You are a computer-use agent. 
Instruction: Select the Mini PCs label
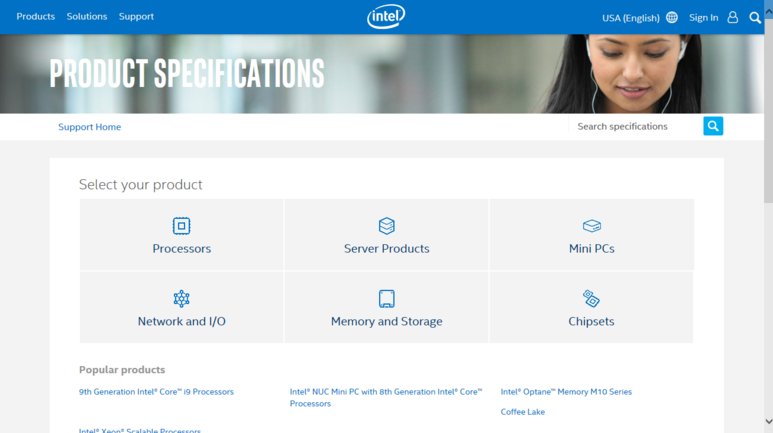pos(592,249)
